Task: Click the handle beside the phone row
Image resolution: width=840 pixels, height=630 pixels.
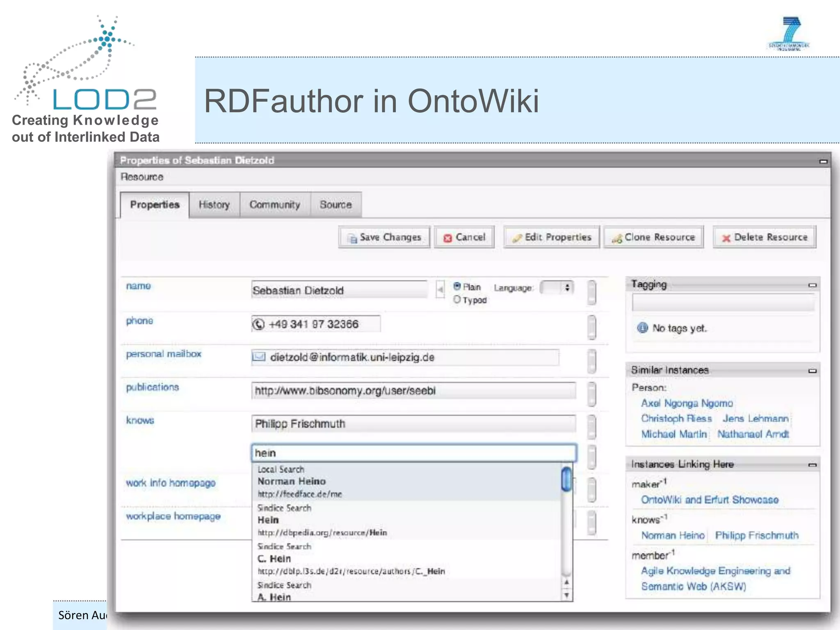Action: (x=591, y=327)
